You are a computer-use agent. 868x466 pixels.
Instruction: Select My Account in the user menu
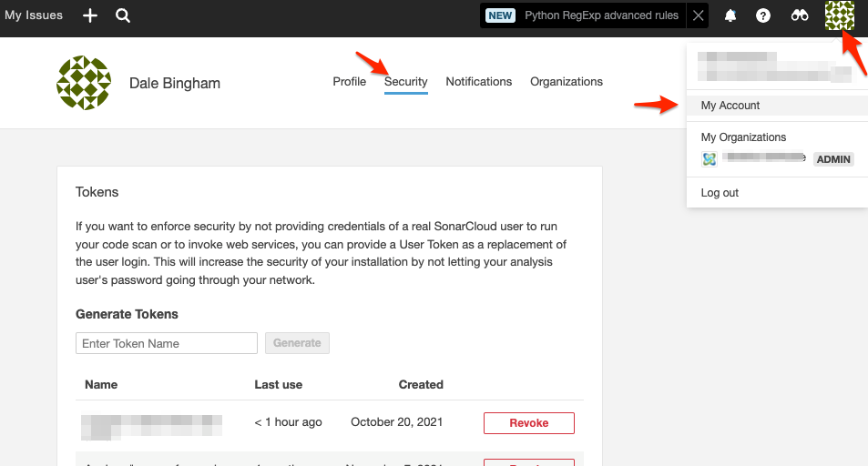(777, 106)
